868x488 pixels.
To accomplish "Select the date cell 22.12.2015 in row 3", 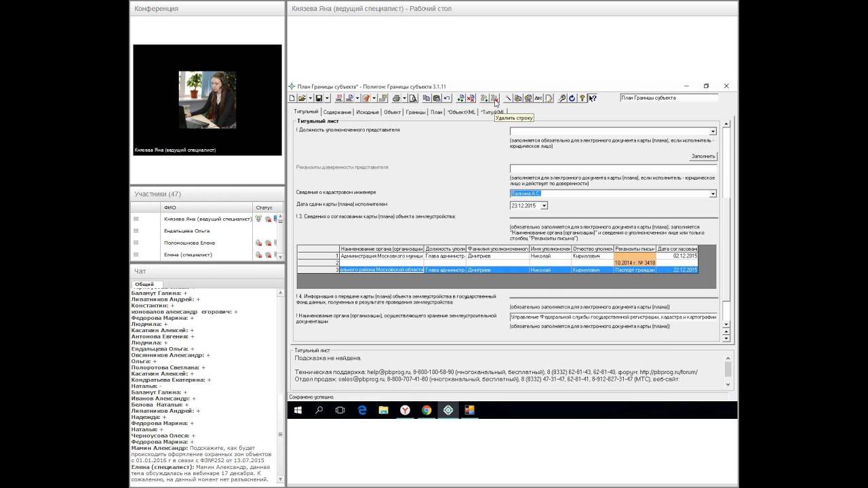I will click(x=677, y=270).
